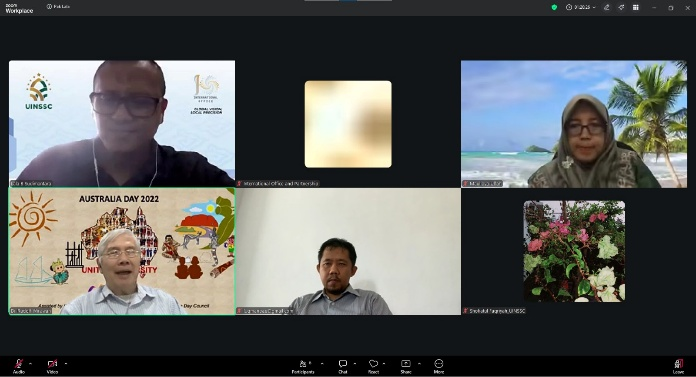
Task: Select the UINSSC participant video tile
Action: (x=122, y=123)
